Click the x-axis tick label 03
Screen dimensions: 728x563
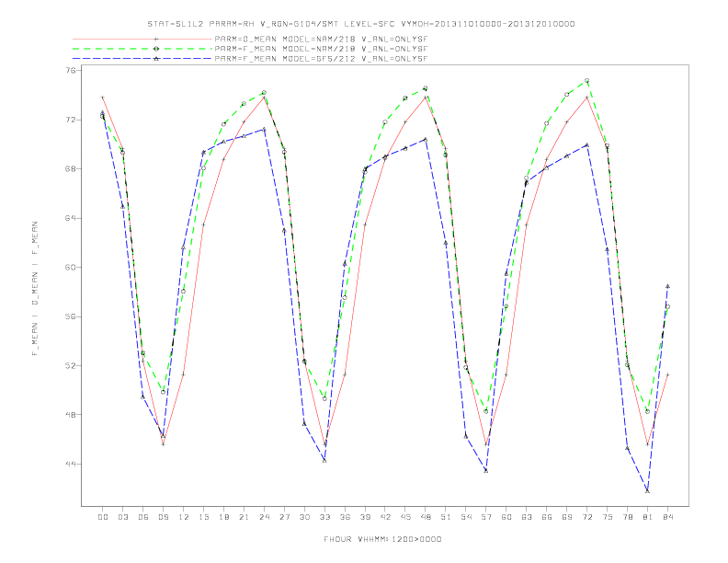pyautogui.click(x=122, y=517)
